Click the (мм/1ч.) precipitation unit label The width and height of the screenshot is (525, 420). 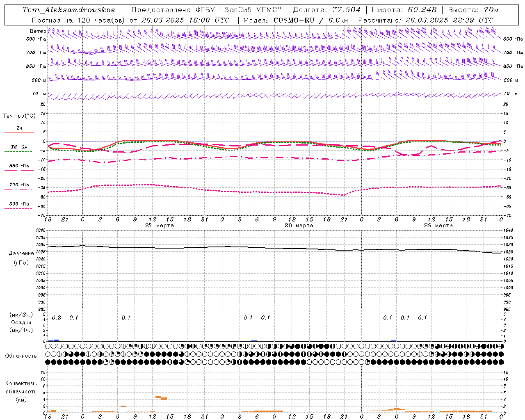pyautogui.click(x=21, y=330)
